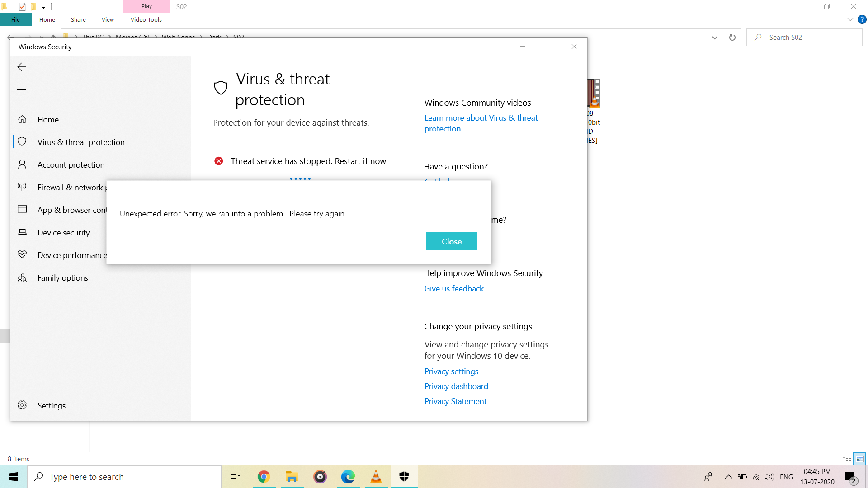Screen dimensions: 868x488
Task: Open Explorer help question mark
Action: [x=862, y=19]
